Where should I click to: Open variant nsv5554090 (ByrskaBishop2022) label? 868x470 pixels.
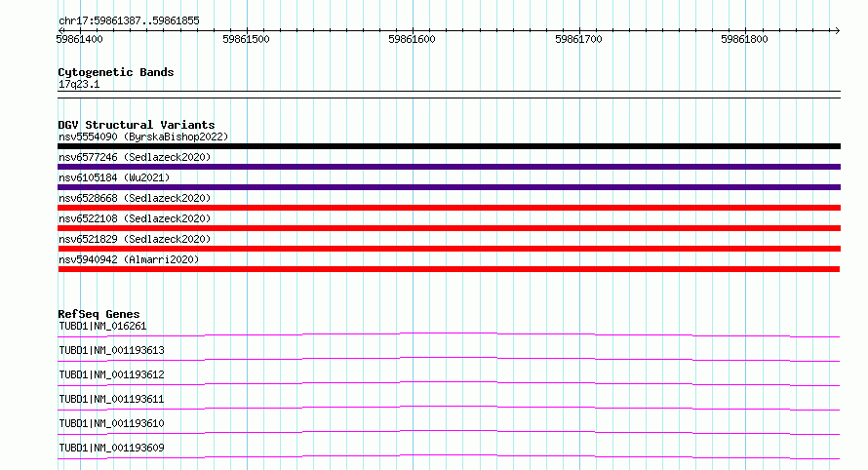point(143,137)
